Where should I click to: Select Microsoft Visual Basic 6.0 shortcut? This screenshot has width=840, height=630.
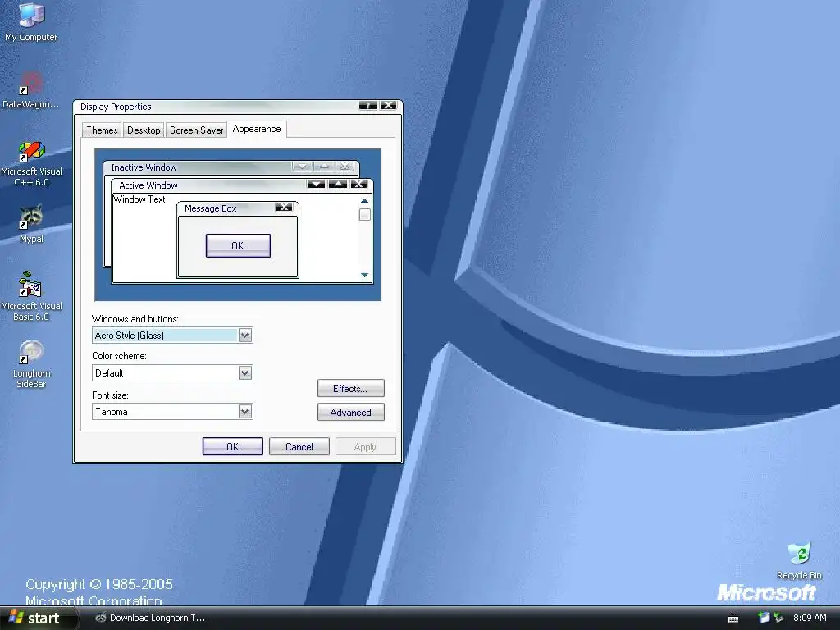click(31, 296)
